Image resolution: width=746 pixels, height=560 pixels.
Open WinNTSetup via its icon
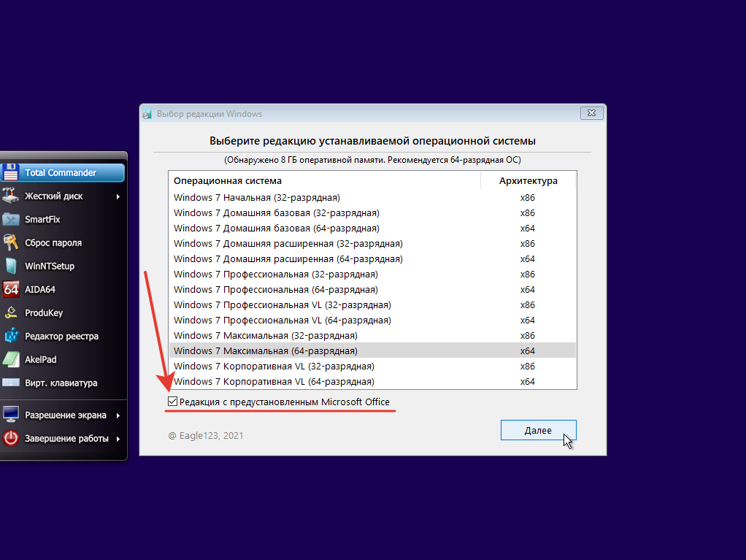(x=11, y=266)
